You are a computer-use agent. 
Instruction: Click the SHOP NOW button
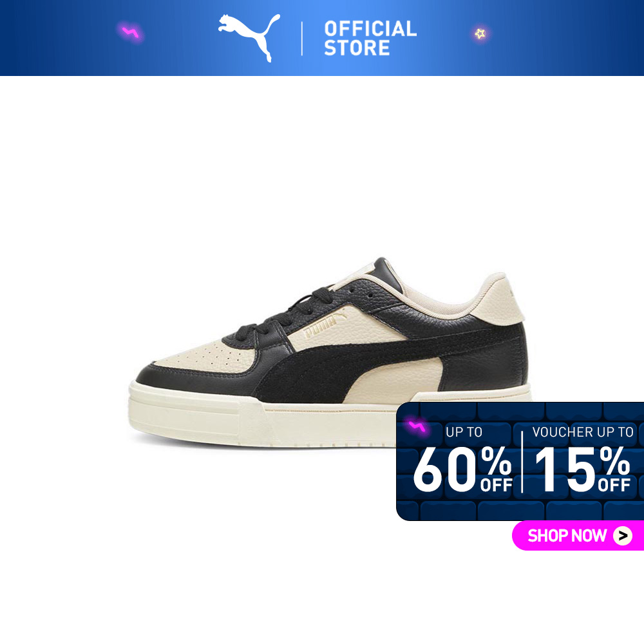click(578, 535)
